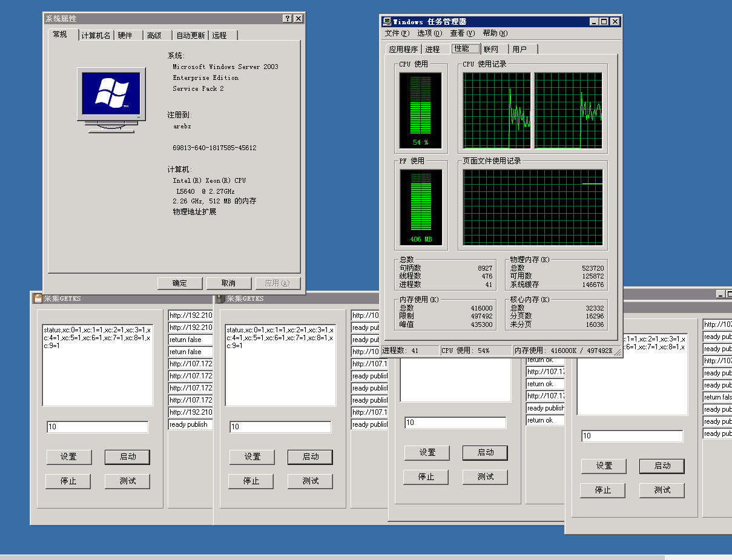732x560 pixels.
Task: Click the leftmost 采集GETKS window title icon
Action: (38, 298)
